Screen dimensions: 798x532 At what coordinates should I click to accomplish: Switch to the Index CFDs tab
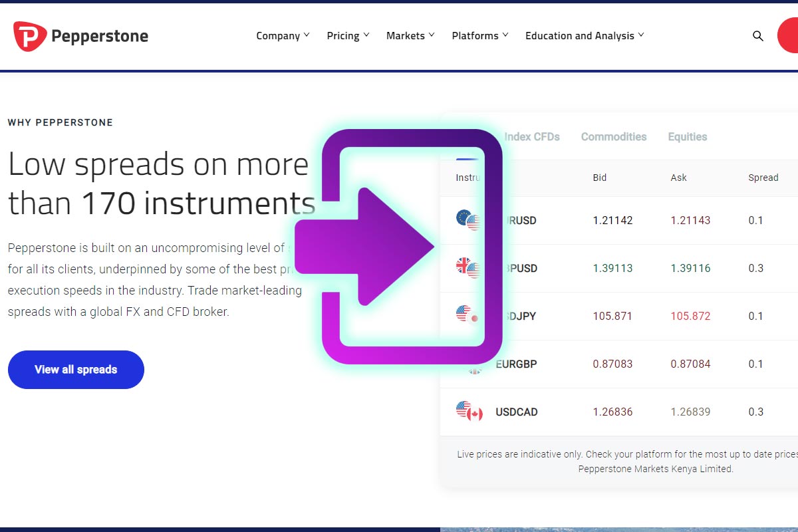tap(532, 137)
